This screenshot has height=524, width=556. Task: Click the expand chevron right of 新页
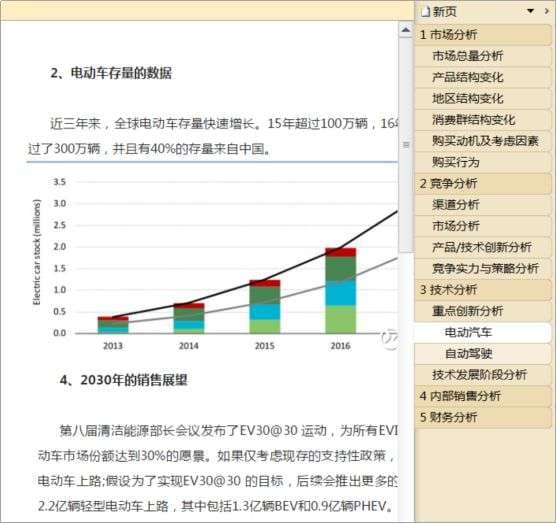pos(546,11)
